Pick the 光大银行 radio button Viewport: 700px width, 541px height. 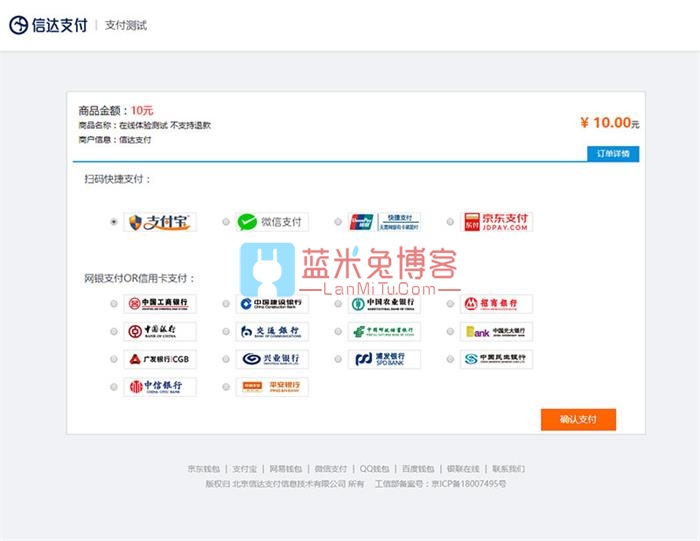click(450, 332)
